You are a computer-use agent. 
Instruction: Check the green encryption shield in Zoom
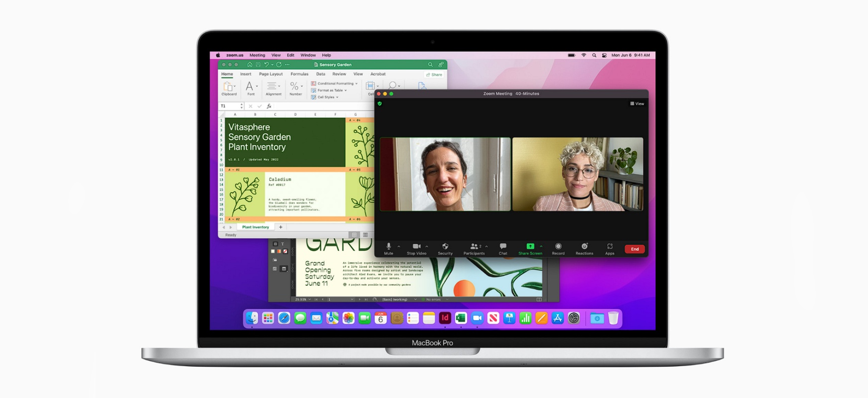pos(380,103)
